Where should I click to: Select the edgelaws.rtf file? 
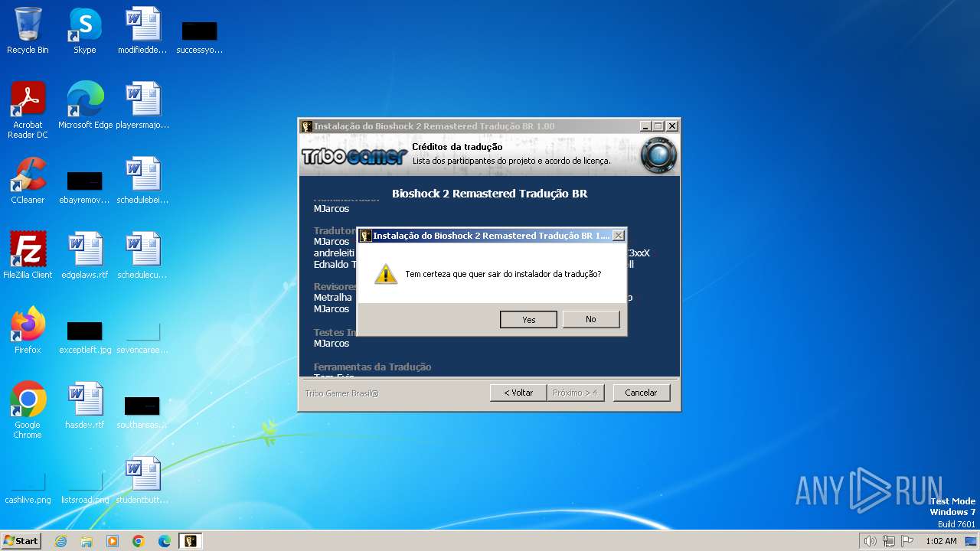[x=85, y=256]
